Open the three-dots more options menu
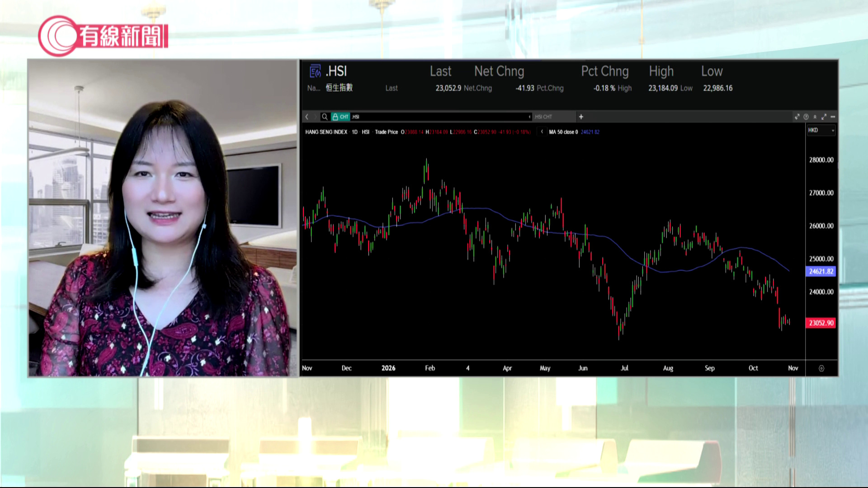868x488 pixels. [833, 117]
